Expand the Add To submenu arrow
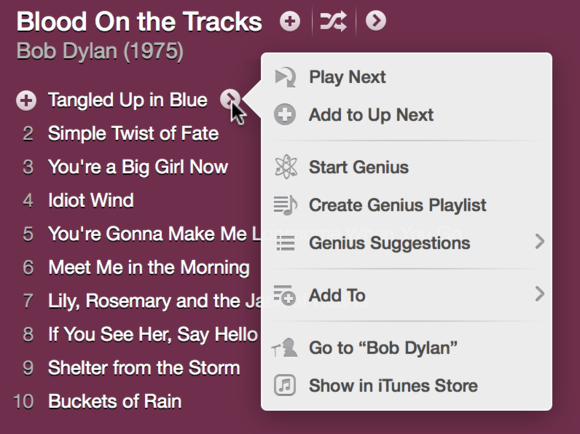 (x=540, y=294)
